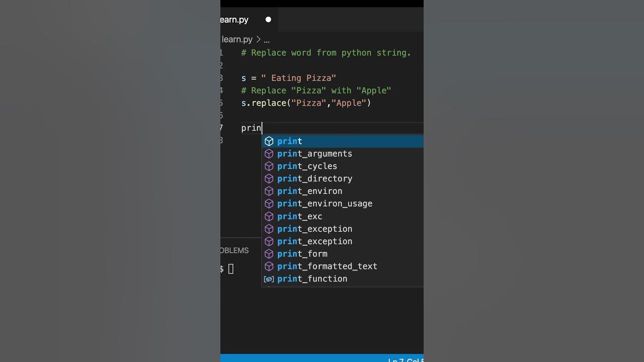The width and height of the screenshot is (644, 362).
Task: Click the keyword icon beside print_function
Action: [269, 279]
